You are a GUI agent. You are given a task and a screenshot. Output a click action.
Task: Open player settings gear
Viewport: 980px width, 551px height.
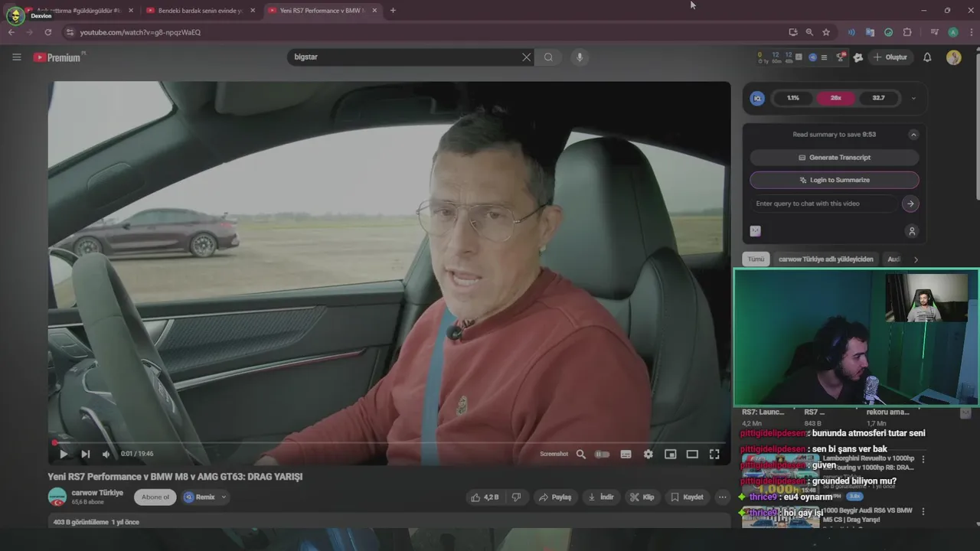648,454
